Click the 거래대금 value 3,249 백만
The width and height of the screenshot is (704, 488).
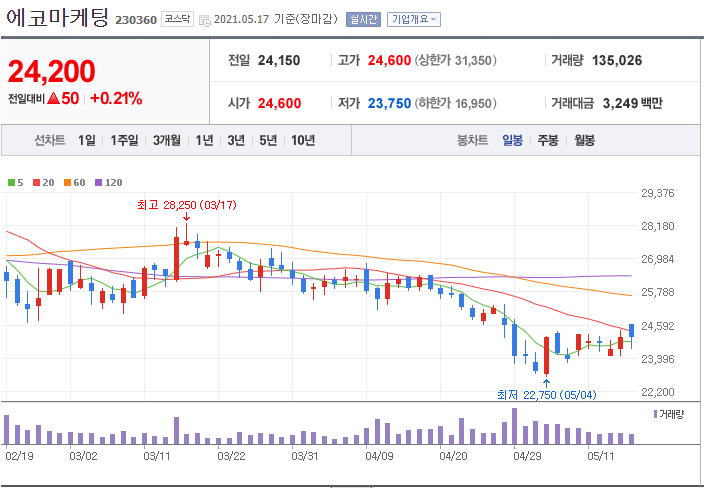tap(633, 104)
